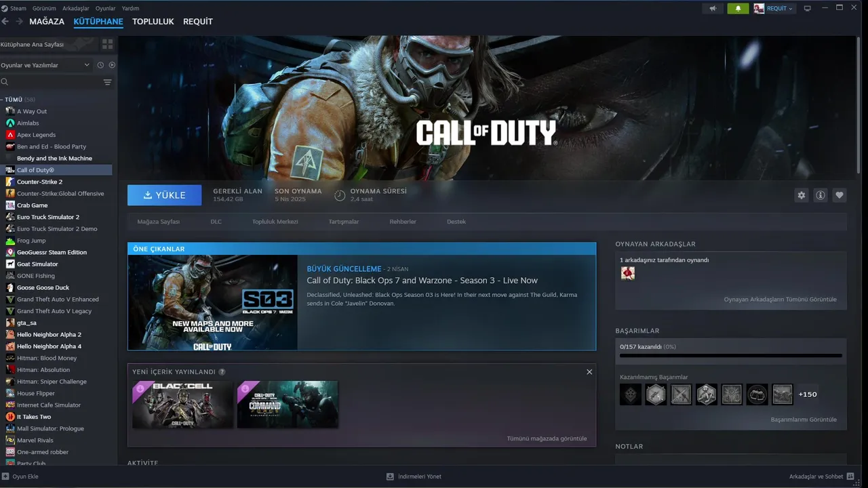868x488 pixels.
Task: Click the blue YÜKLE install button
Action: click(x=164, y=195)
